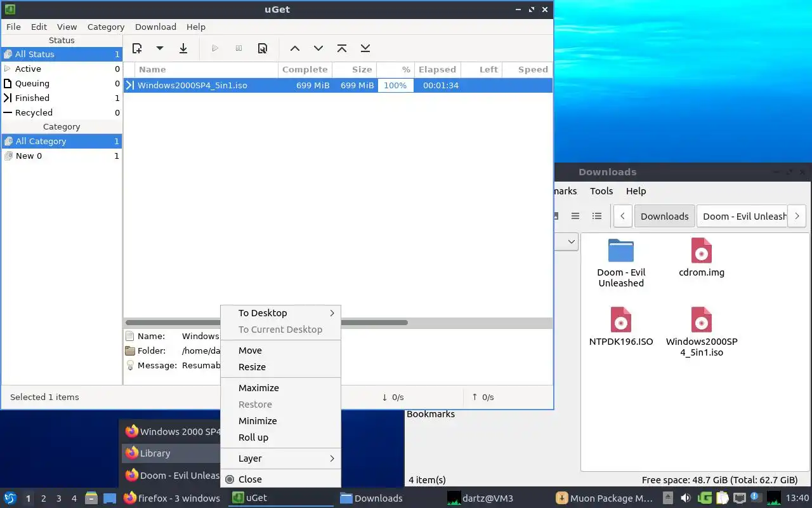
Task: Open the Muon Package Manager taskbar entry
Action: pos(604,498)
